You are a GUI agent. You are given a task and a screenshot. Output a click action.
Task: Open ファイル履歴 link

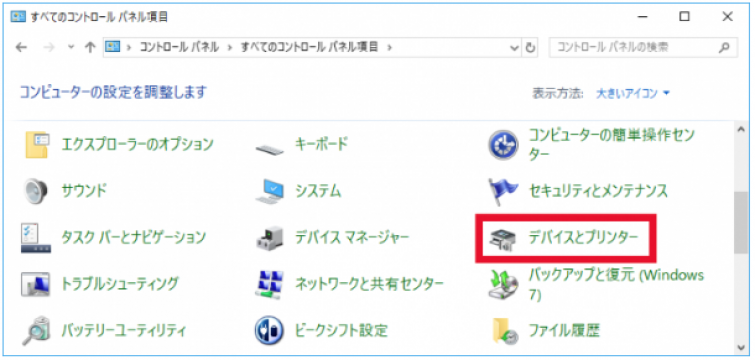tap(564, 331)
